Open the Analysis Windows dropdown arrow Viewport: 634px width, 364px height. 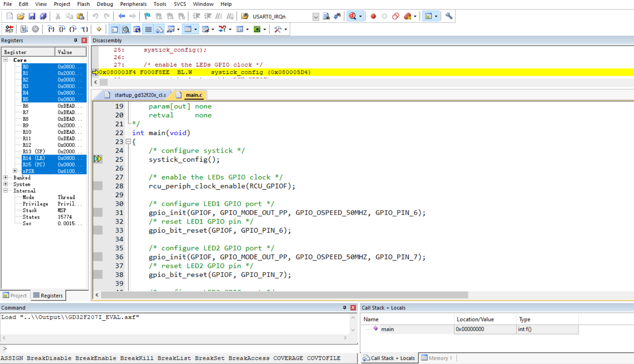tap(230, 29)
